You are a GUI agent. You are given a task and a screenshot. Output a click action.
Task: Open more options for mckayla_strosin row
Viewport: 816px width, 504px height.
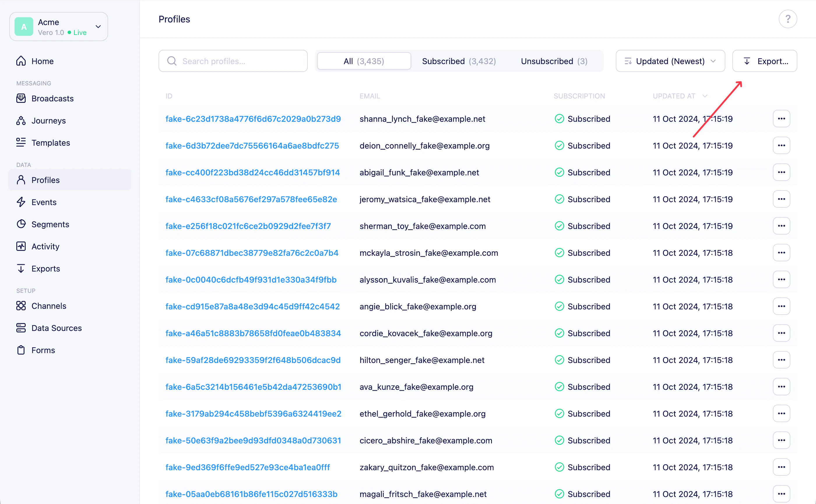click(x=781, y=253)
